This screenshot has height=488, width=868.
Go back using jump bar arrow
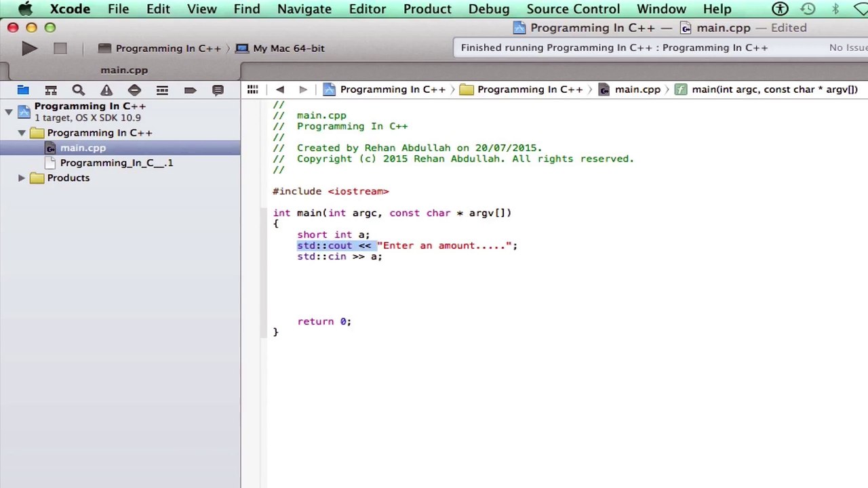(280, 89)
